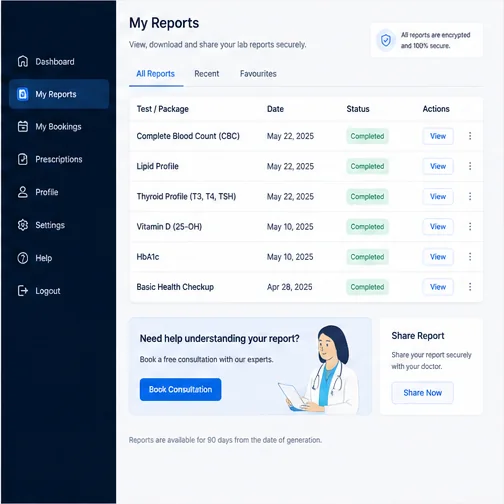Image resolution: width=504 pixels, height=504 pixels.
Task: Open the Profile sidebar item
Action: pyautogui.click(x=59, y=192)
